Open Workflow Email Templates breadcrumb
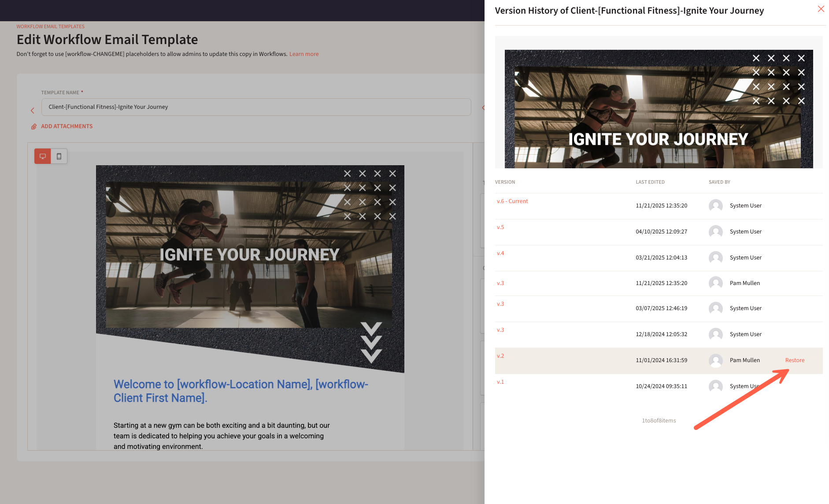Viewport: 829px width, 504px height. [50, 26]
